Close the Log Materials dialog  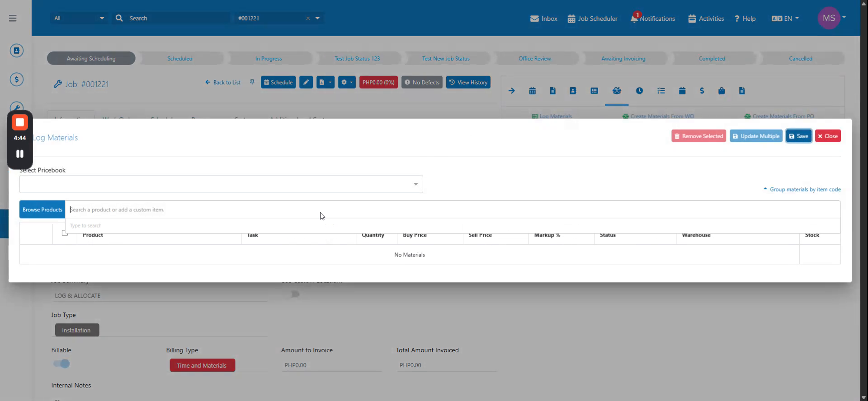pos(828,136)
